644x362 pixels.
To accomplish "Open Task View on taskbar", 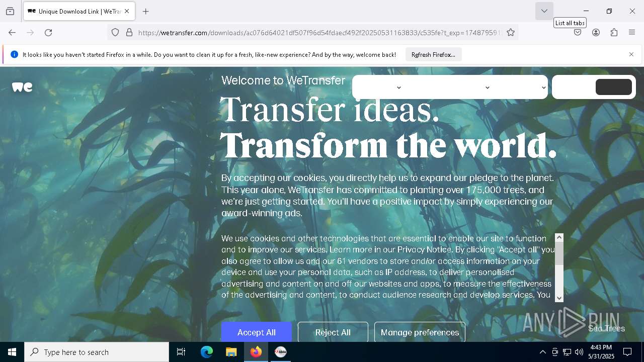I will [x=181, y=352].
